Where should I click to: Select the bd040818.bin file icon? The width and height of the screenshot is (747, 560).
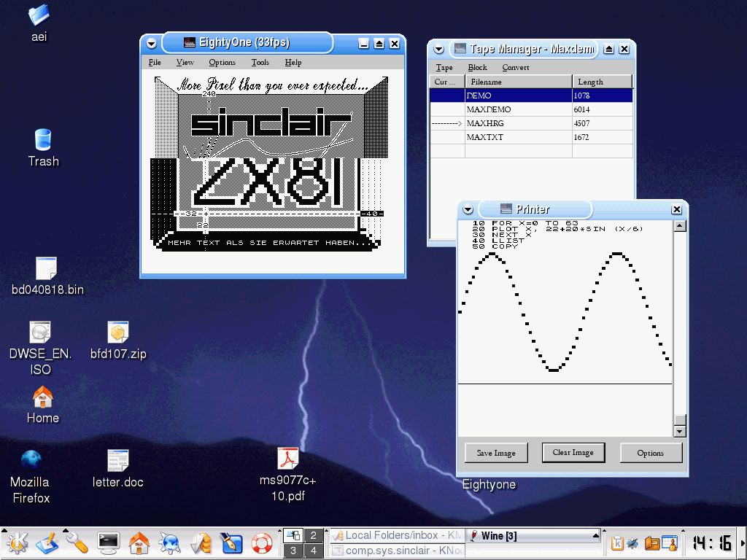[46, 268]
